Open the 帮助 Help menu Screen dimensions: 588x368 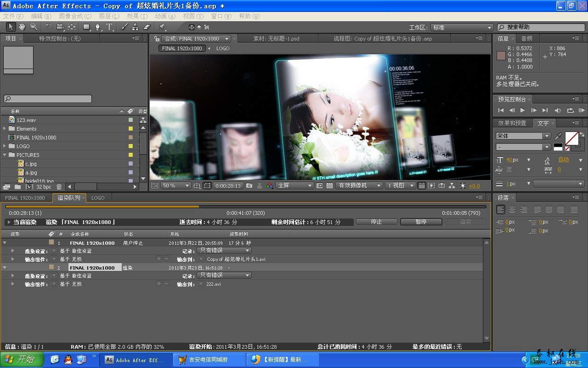point(249,16)
